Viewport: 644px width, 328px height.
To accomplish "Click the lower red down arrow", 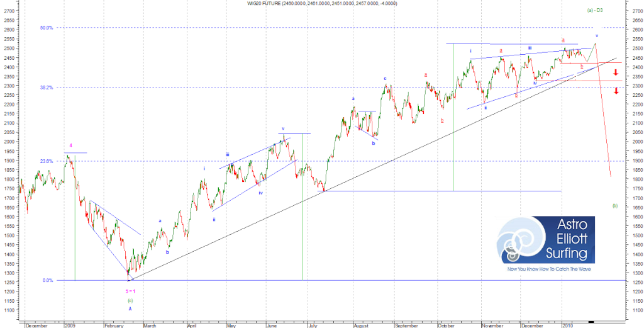I will [x=616, y=91].
